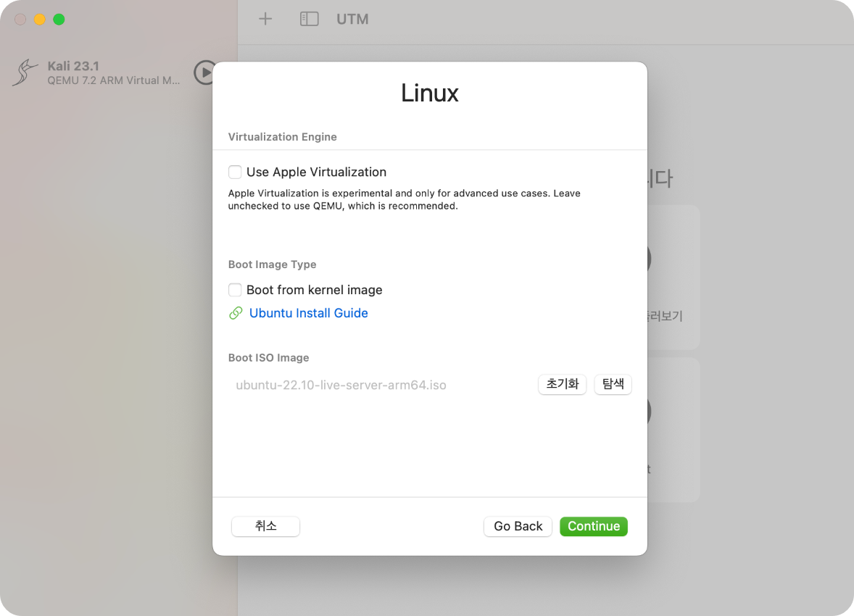Click the green link icon beside Ubuntu guide

tap(236, 313)
